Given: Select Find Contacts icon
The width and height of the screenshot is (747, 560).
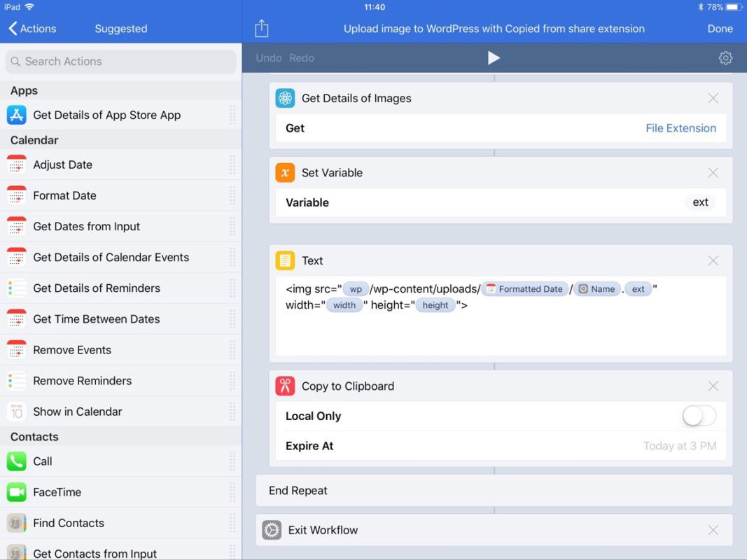Looking at the screenshot, I should (17, 524).
